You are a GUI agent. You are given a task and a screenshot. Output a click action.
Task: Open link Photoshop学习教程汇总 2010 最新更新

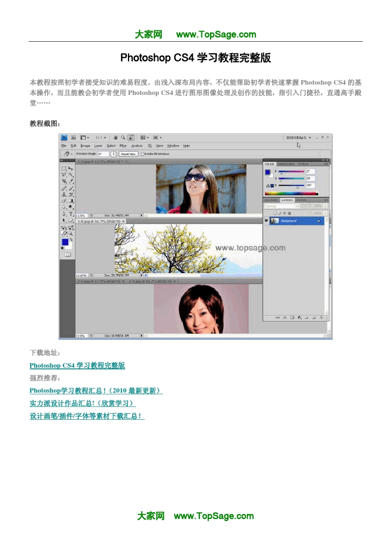click(96, 391)
